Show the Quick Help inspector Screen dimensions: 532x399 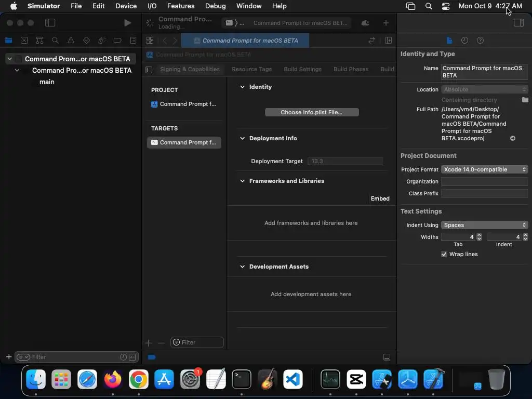tap(481, 41)
